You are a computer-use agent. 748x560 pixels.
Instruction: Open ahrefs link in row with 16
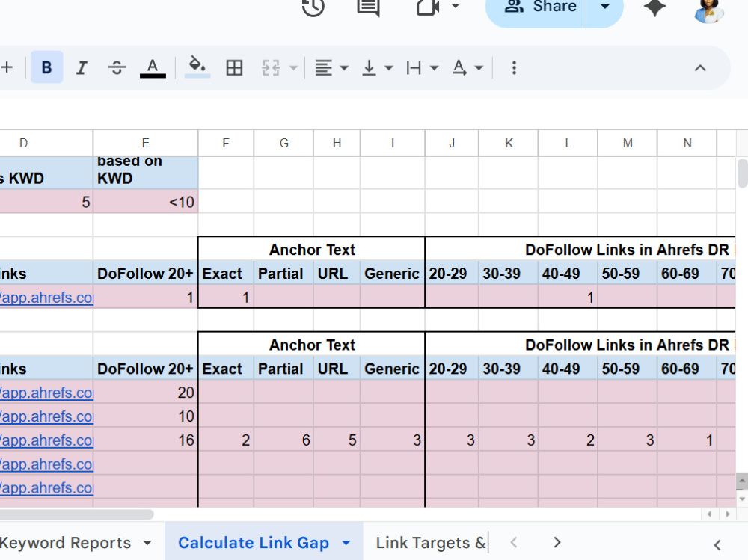pos(46,440)
